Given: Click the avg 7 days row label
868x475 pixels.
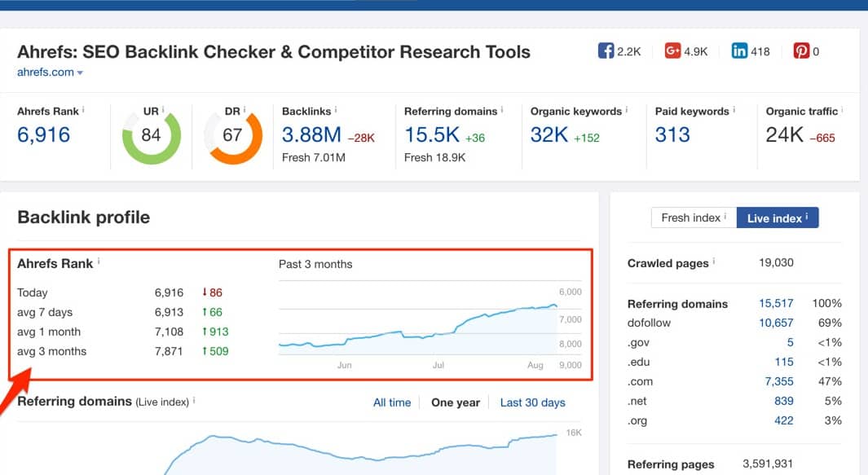Looking at the screenshot, I should point(45,312).
